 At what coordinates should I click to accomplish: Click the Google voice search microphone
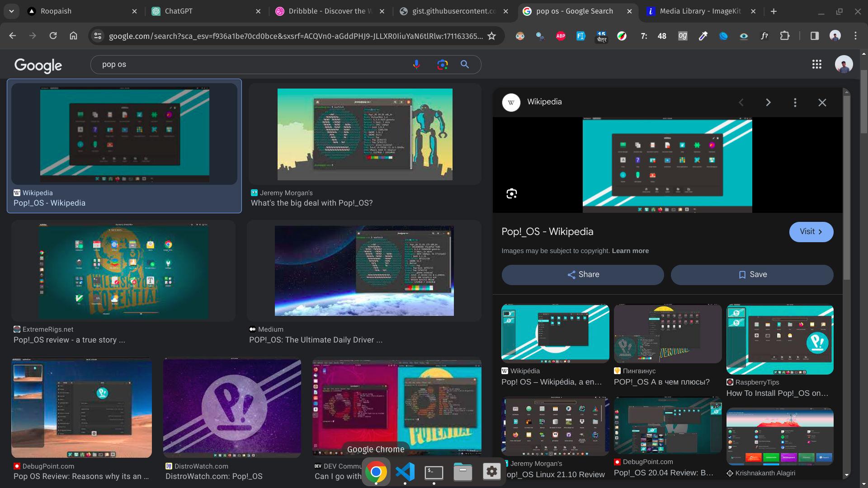[x=416, y=64]
